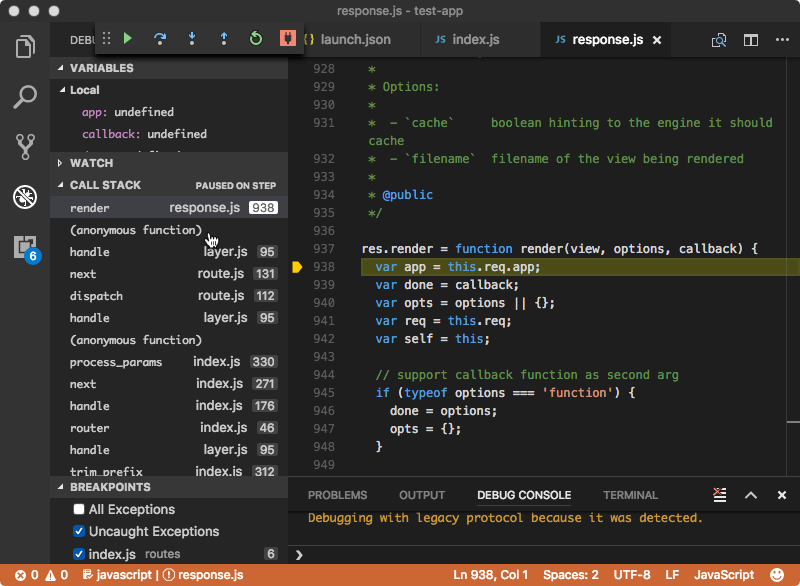Open the Explorer view in activity bar
Viewport: 800px width, 586px height.
[x=25, y=46]
